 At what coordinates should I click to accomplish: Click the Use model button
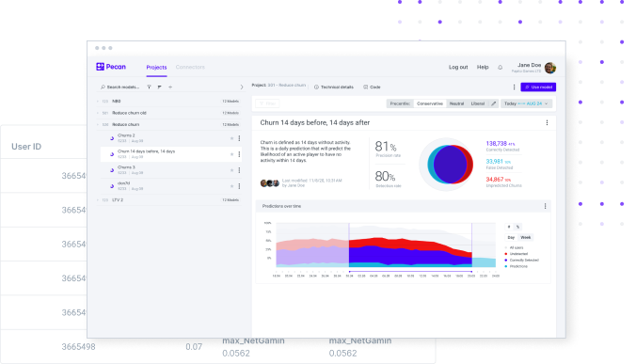[x=538, y=87]
